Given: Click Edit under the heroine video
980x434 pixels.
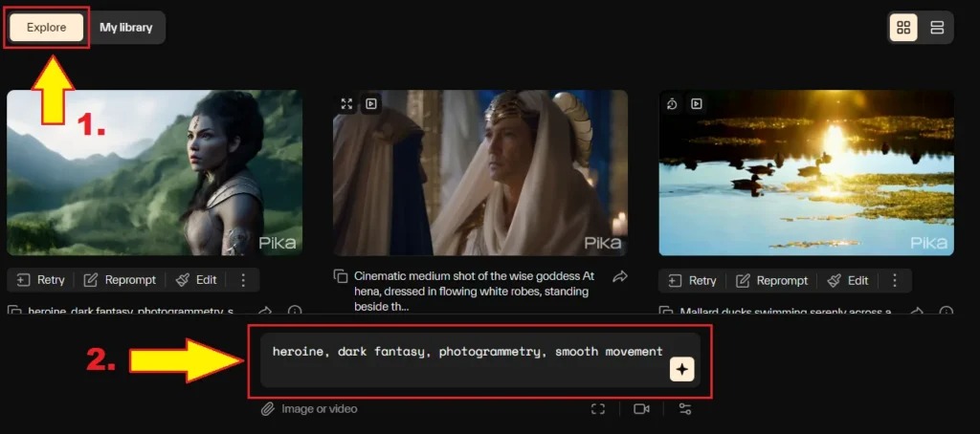Looking at the screenshot, I should coord(195,280).
